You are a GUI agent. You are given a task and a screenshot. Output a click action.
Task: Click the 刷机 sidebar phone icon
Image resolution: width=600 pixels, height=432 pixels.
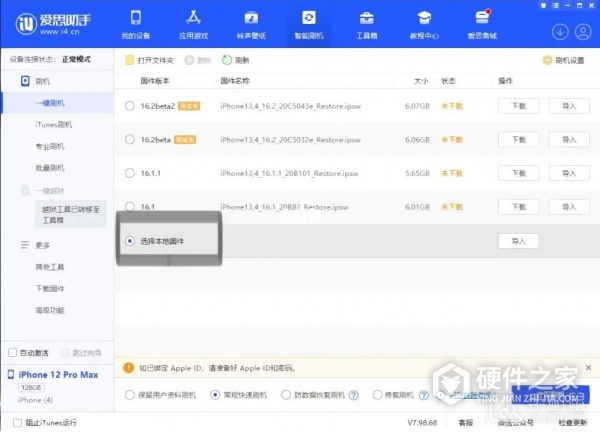[x=25, y=81]
